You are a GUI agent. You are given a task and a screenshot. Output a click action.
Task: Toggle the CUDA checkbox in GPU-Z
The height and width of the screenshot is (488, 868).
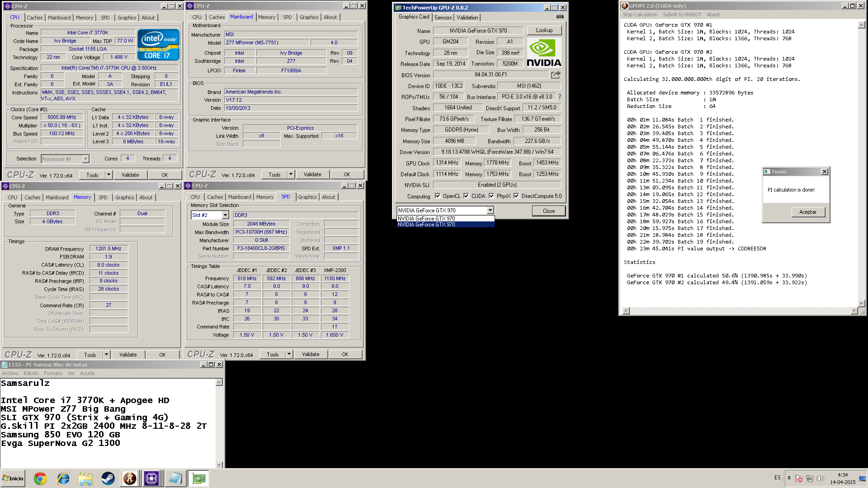click(466, 196)
